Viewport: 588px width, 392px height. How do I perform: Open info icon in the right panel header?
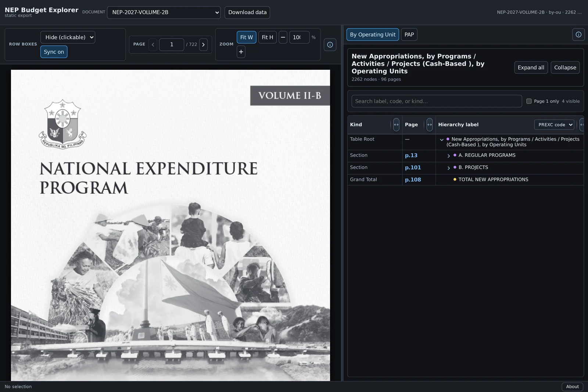[x=578, y=35]
